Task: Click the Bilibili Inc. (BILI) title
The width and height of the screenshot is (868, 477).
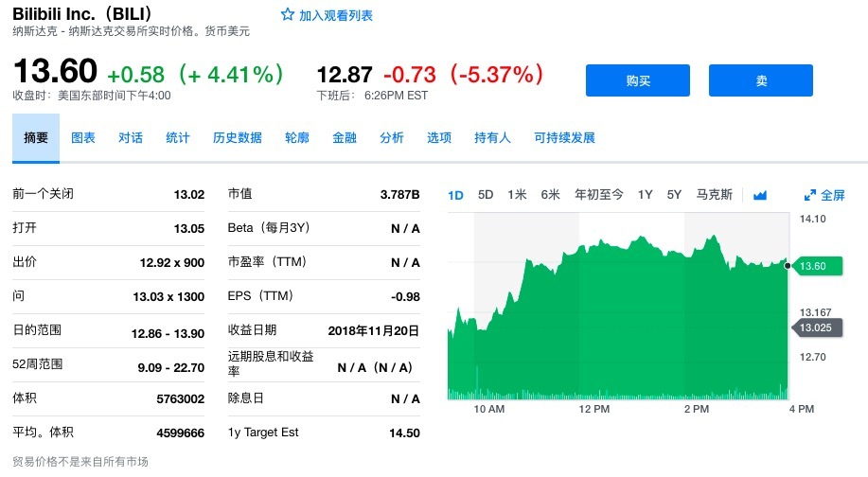Action: click(82, 14)
